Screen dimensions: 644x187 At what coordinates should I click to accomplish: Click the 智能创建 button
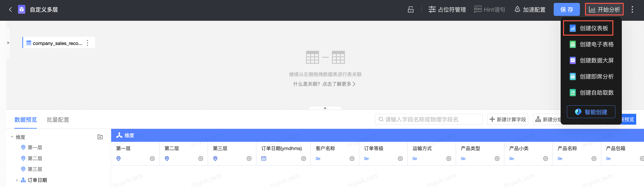pyautogui.click(x=591, y=112)
